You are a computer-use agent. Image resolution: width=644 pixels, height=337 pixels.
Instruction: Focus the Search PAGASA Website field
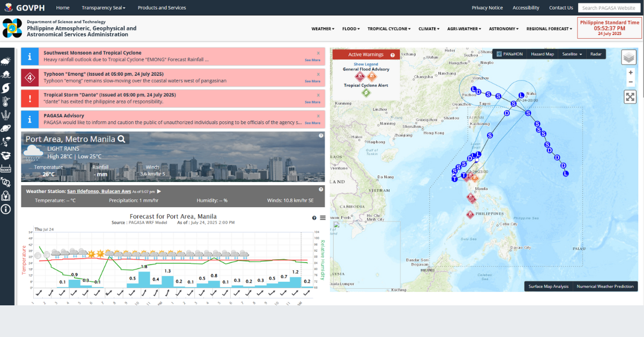pos(609,8)
